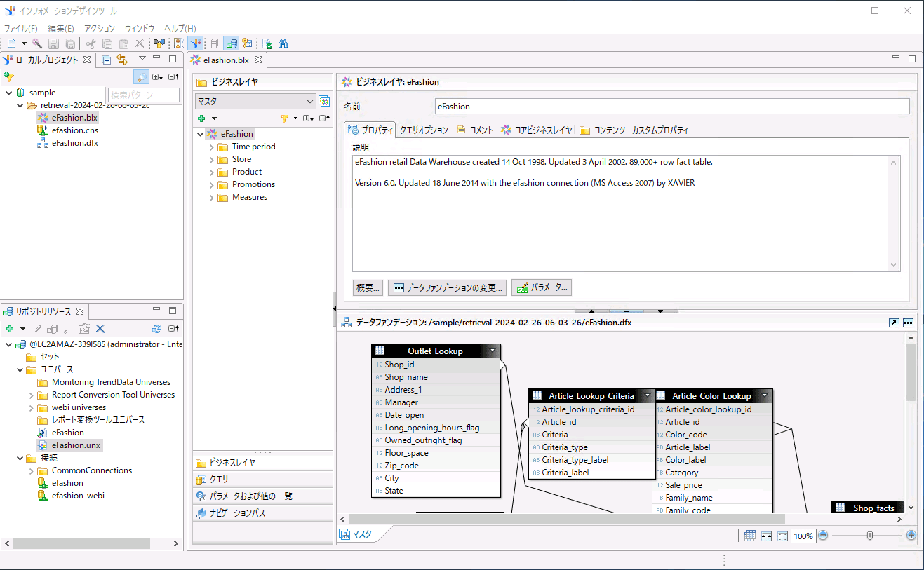Click the check integrity toolbar icon

tap(267, 43)
